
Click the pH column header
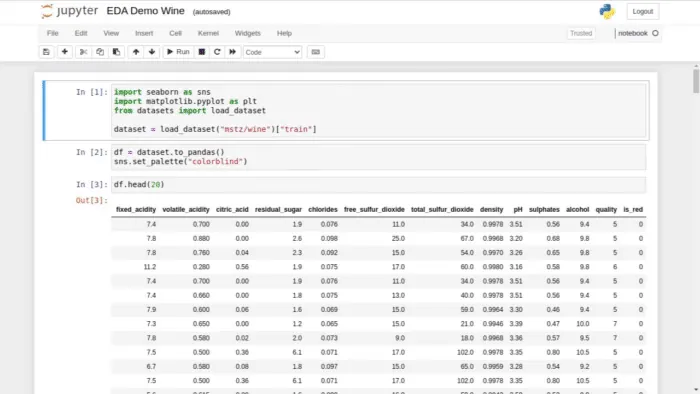(518, 209)
